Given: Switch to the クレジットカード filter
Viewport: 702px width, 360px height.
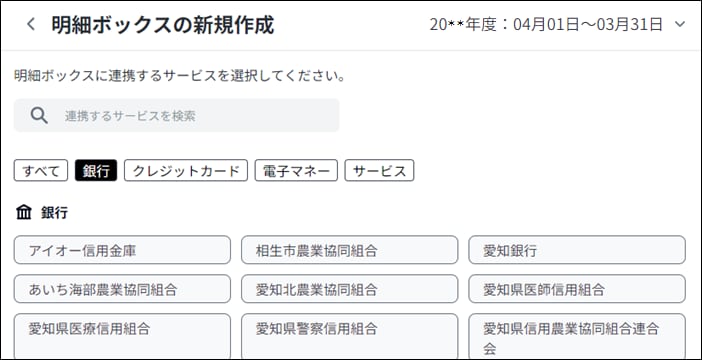Looking at the screenshot, I should click(186, 171).
